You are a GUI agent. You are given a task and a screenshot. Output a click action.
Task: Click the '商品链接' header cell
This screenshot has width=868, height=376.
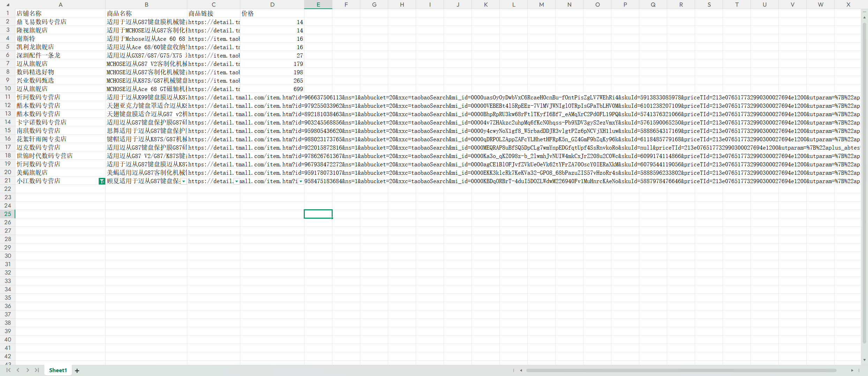(213, 13)
